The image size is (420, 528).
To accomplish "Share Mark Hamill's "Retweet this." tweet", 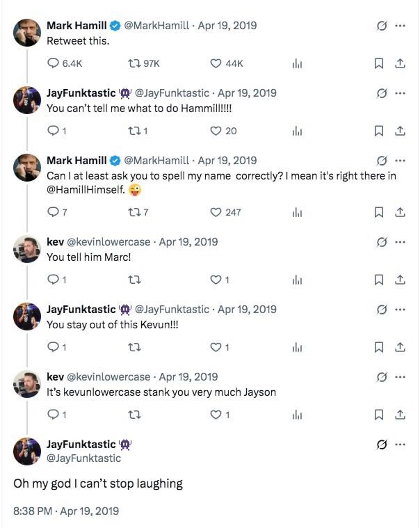I will (400, 63).
